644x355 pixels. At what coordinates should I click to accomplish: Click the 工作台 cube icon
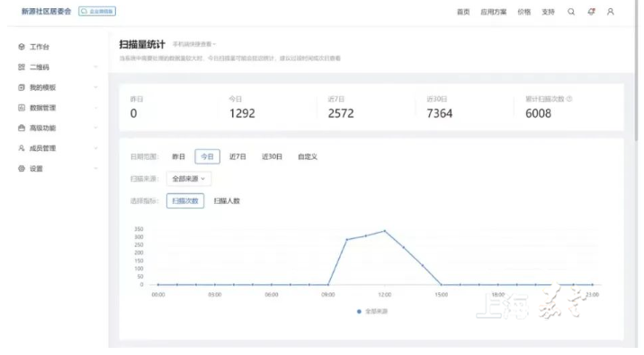(22, 47)
